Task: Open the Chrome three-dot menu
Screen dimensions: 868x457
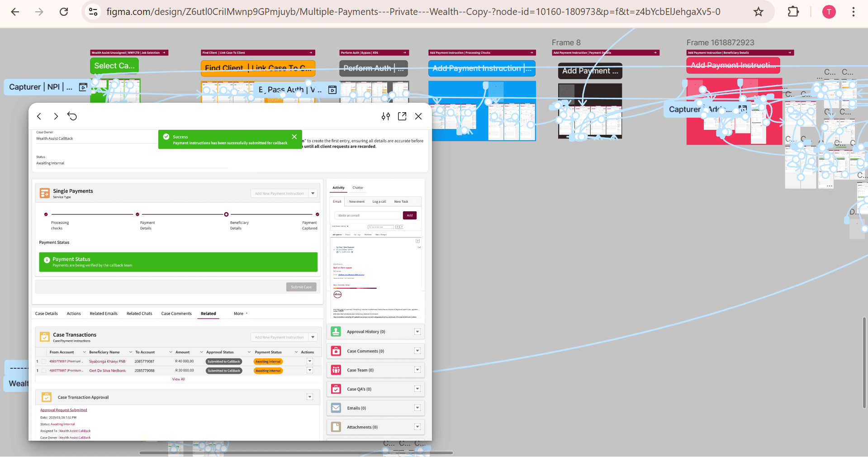Action: pos(854,12)
